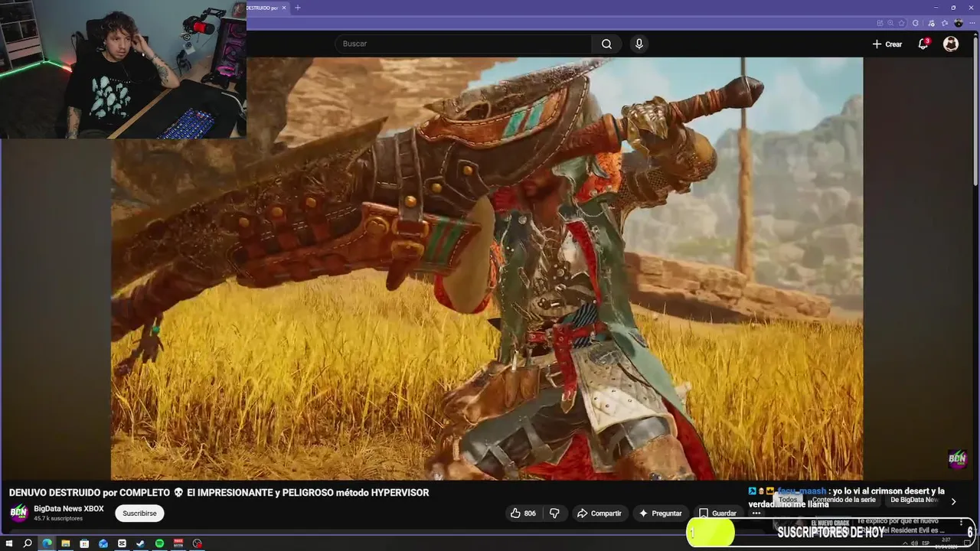Show hidden system tray icons
The width and height of the screenshot is (980, 551).
point(905,543)
